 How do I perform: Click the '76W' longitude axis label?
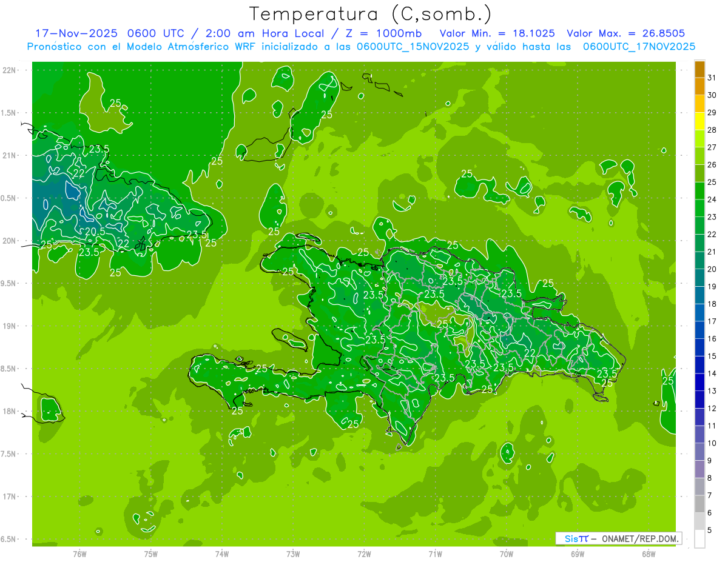79,554
